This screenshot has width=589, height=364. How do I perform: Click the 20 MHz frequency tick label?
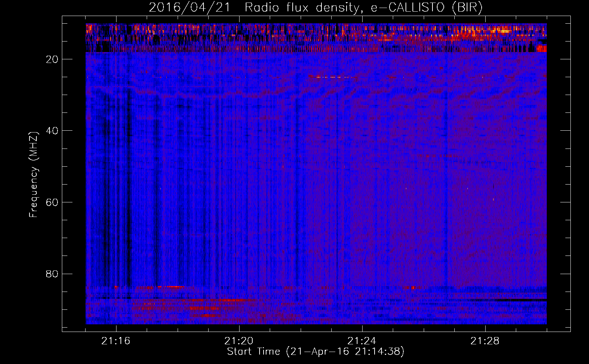coord(52,59)
